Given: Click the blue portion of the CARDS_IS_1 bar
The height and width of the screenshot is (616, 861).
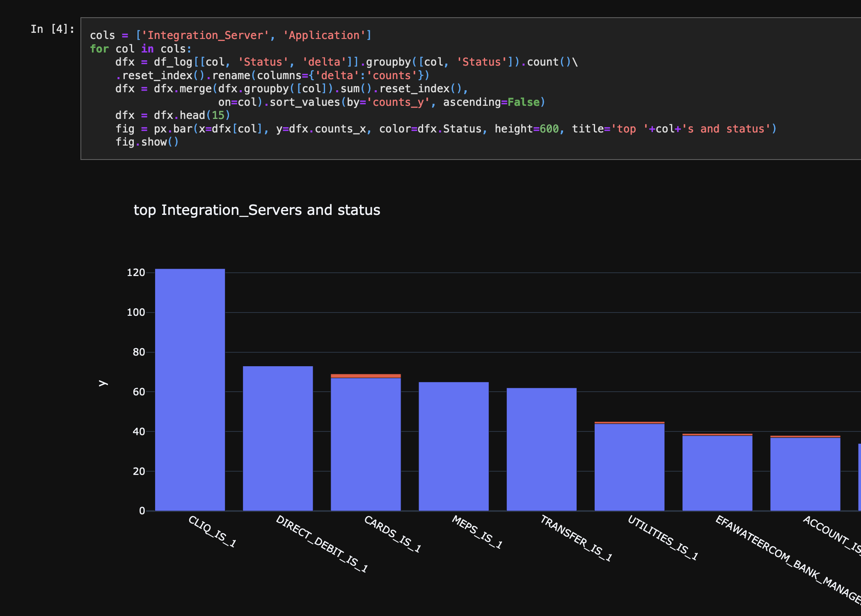Looking at the screenshot, I should [x=366, y=444].
